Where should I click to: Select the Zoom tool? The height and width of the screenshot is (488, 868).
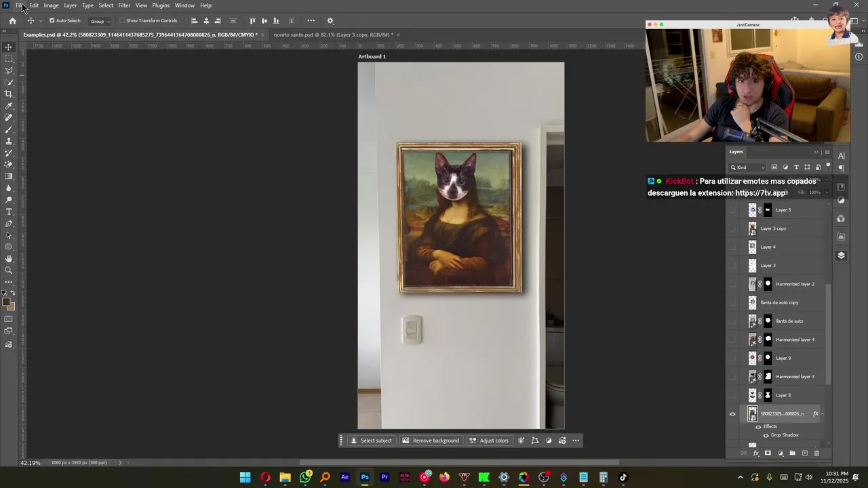pyautogui.click(x=9, y=270)
